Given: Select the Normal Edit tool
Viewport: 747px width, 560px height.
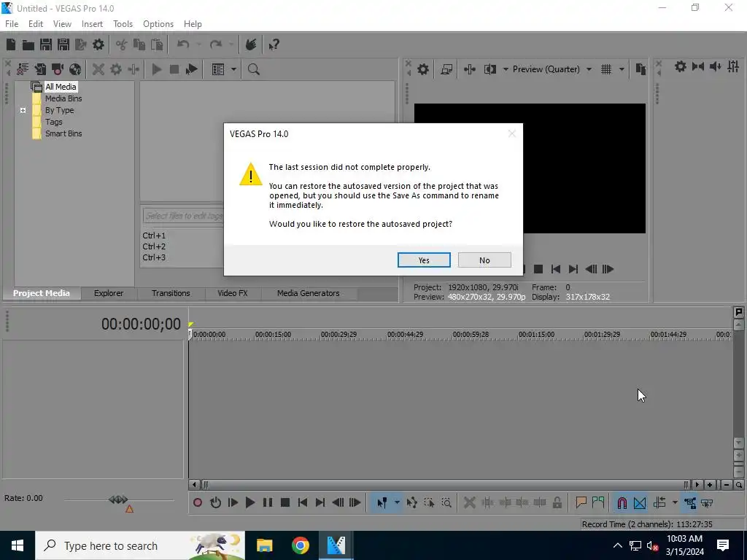Looking at the screenshot, I should 382,503.
